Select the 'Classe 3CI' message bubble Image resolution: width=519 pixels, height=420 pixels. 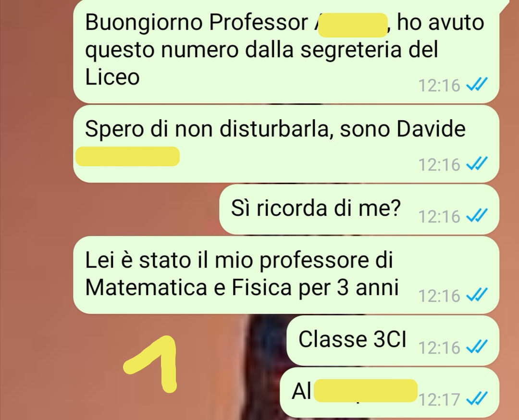(393, 340)
